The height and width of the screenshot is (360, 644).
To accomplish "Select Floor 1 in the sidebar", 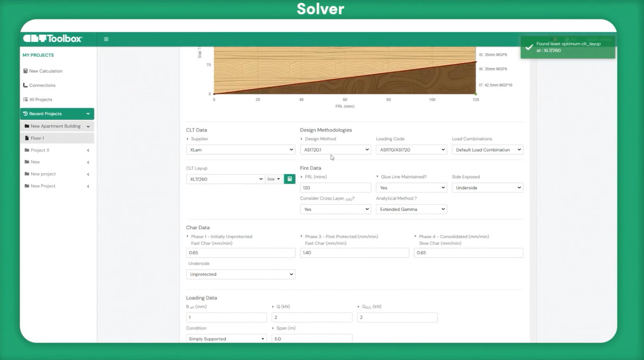I will click(x=37, y=138).
